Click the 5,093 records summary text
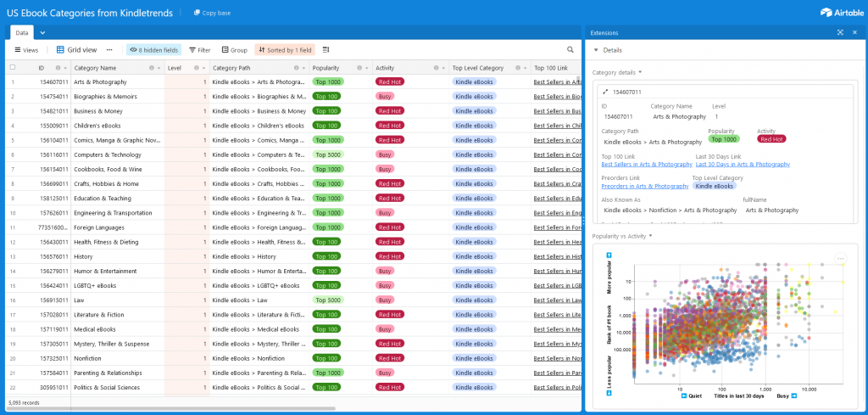Viewport: 868px width, 415px height. click(24, 403)
